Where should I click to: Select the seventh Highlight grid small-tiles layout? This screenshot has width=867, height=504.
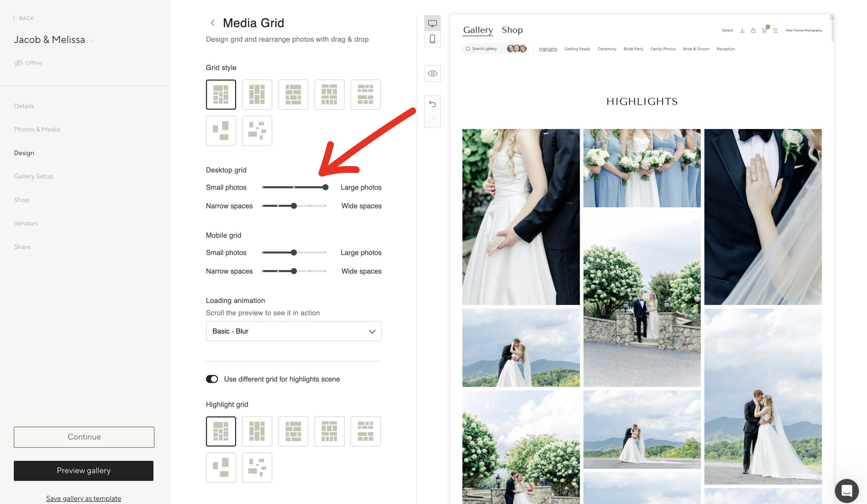(x=257, y=467)
